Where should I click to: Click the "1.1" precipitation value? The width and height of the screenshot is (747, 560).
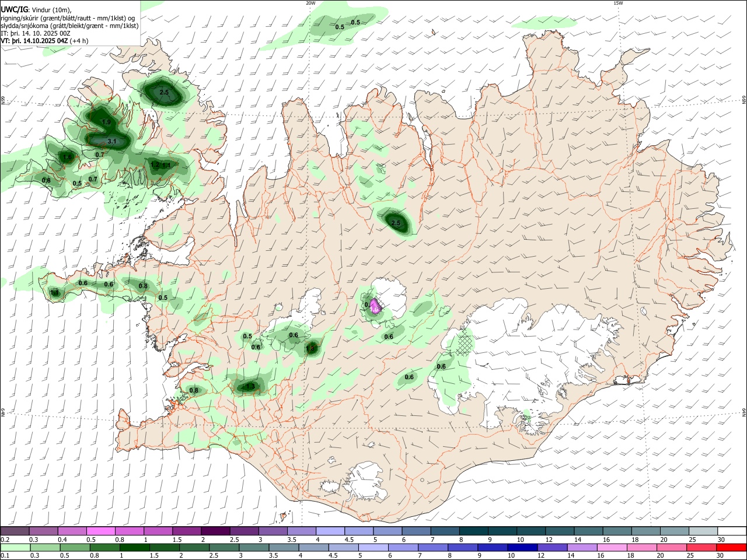[166, 165]
